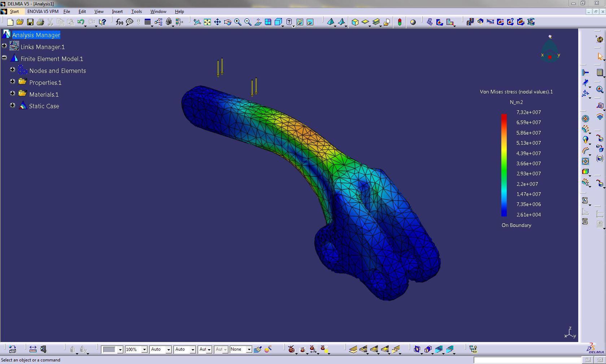606x364 pixels.
Task: Open the Tools menu
Action: pyautogui.click(x=136, y=12)
